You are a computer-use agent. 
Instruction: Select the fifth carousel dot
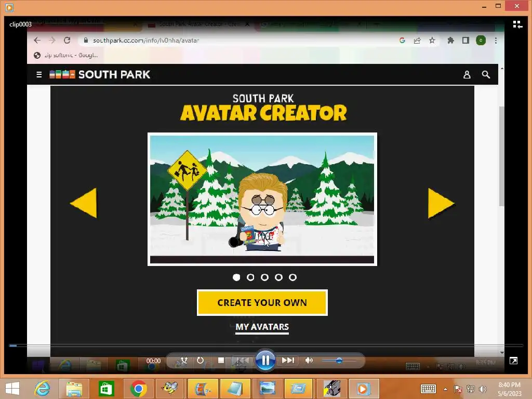tap(293, 277)
